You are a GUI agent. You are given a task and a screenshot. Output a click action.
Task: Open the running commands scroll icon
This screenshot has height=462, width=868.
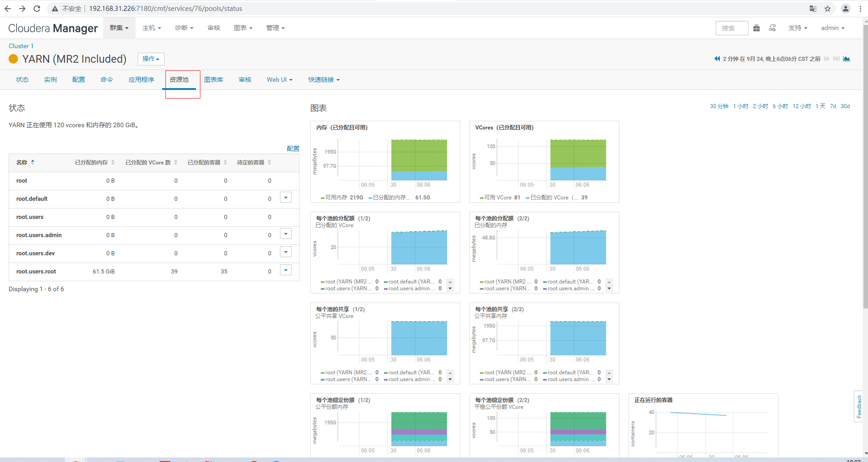coord(772,28)
